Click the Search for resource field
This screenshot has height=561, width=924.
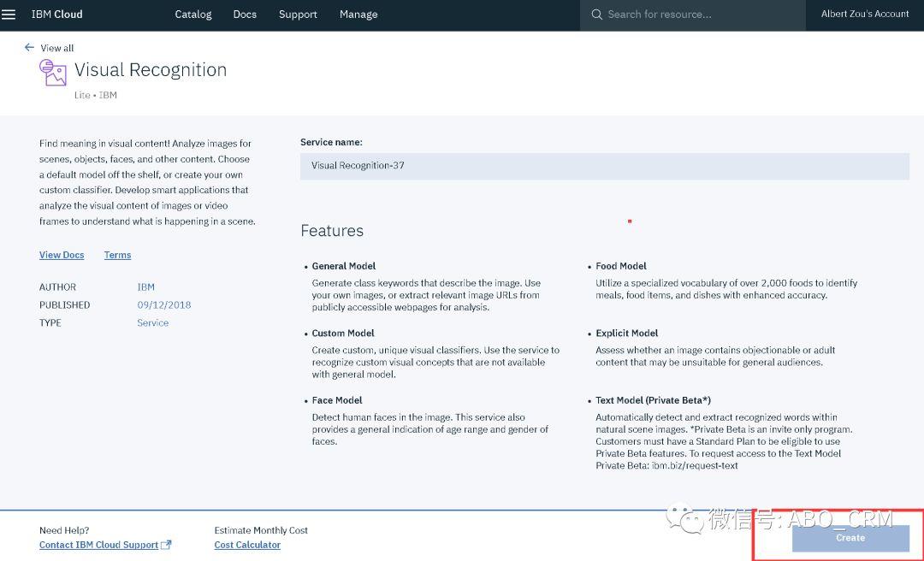692,15
